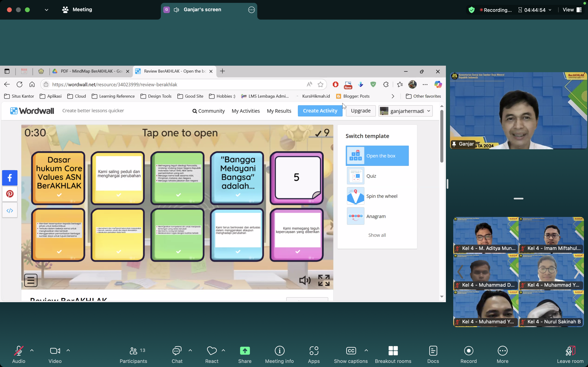Click Ganjar's pinned video thumbnail
Viewport: 588px width, 367px height.
coord(518,111)
